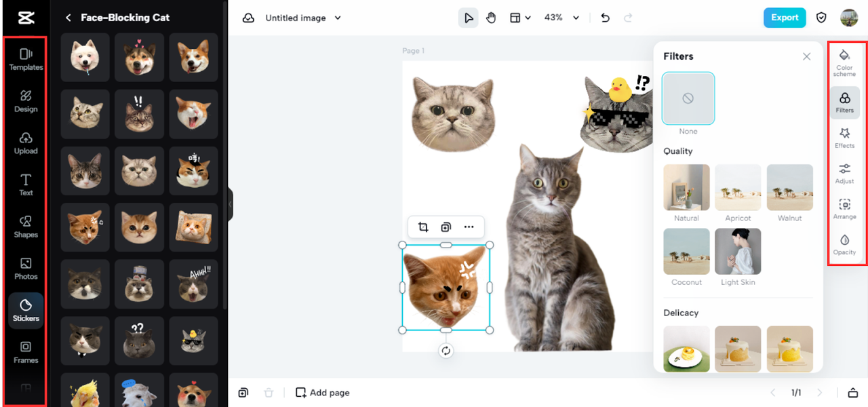Click the Untitled image title text
Viewport: 868px width, 407px height.
pos(295,18)
